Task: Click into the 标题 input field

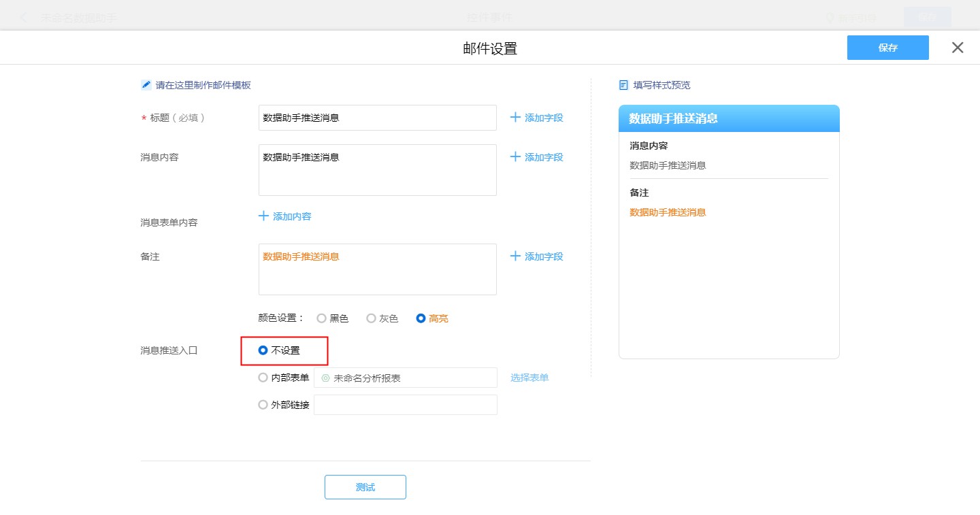Action: click(x=378, y=118)
